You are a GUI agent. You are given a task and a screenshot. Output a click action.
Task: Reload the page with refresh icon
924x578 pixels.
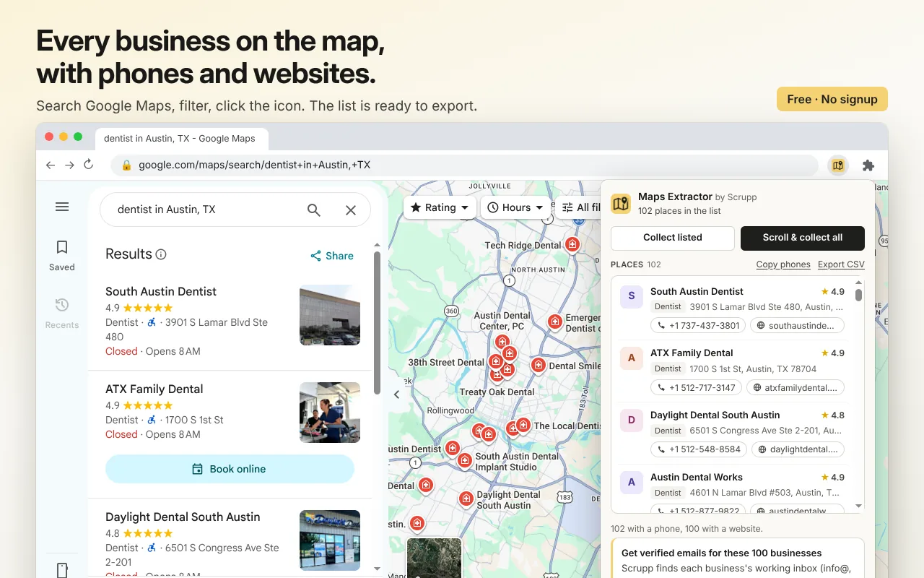[x=89, y=165]
